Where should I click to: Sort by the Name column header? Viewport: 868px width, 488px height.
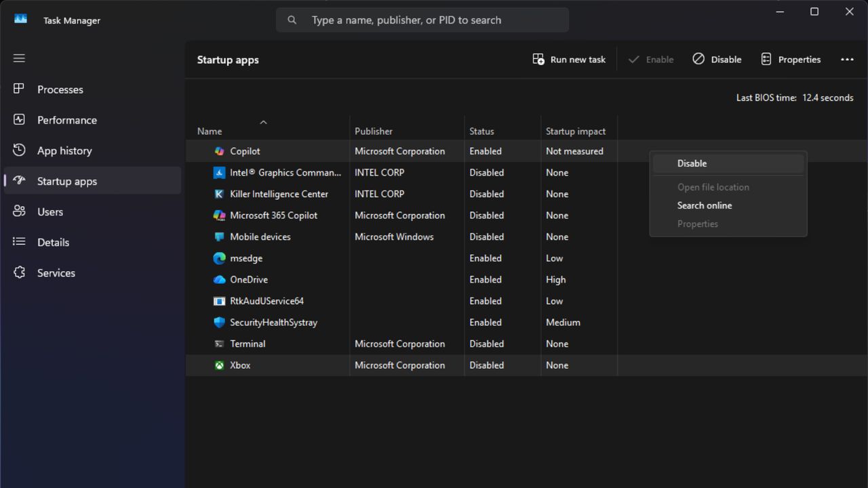click(210, 131)
